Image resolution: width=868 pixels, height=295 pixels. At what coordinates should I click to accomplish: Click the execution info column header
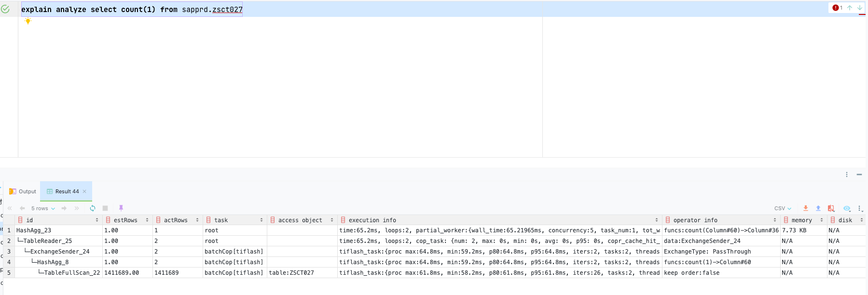(x=372, y=220)
